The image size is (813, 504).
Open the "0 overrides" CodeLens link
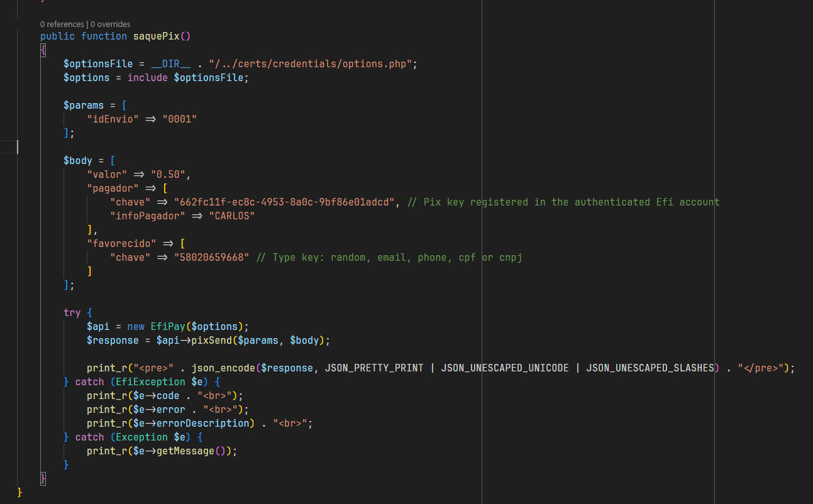tap(110, 25)
